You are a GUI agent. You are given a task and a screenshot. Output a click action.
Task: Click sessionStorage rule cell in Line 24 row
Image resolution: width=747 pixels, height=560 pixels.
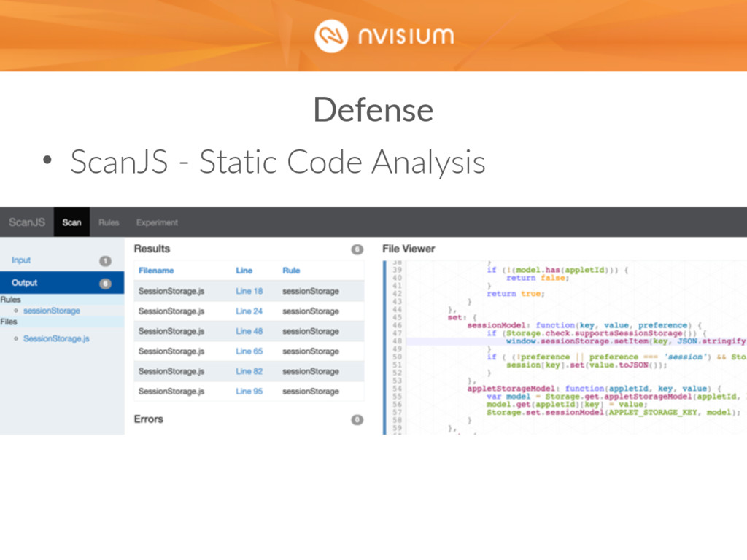point(311,311)
